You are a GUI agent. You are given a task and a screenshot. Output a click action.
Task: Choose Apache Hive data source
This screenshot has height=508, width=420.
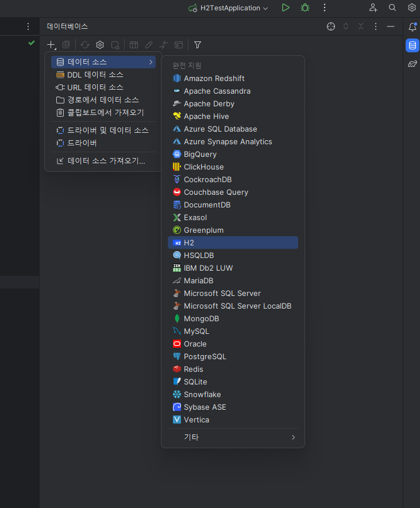point(233,116)
